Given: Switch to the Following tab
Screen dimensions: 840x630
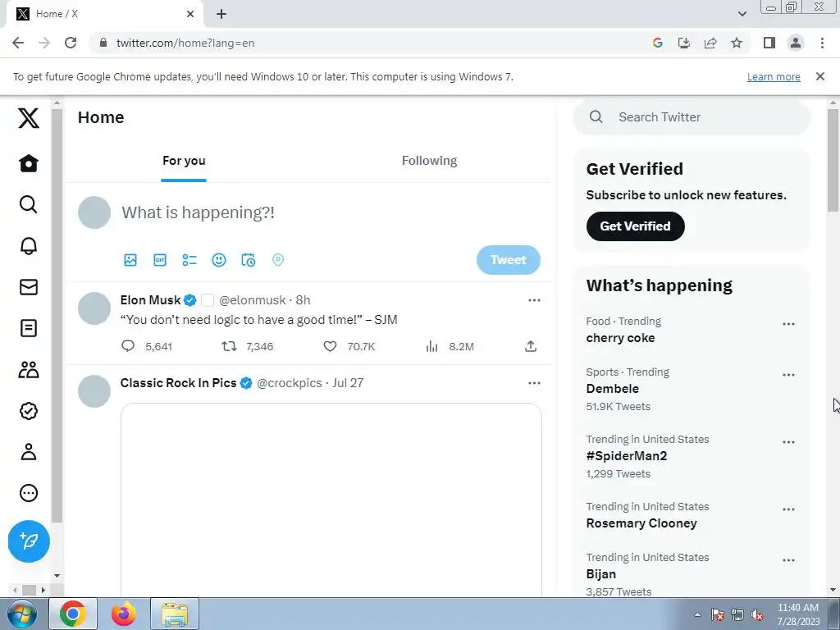Looking at the screenshot, I should click(x=429, y=161).
